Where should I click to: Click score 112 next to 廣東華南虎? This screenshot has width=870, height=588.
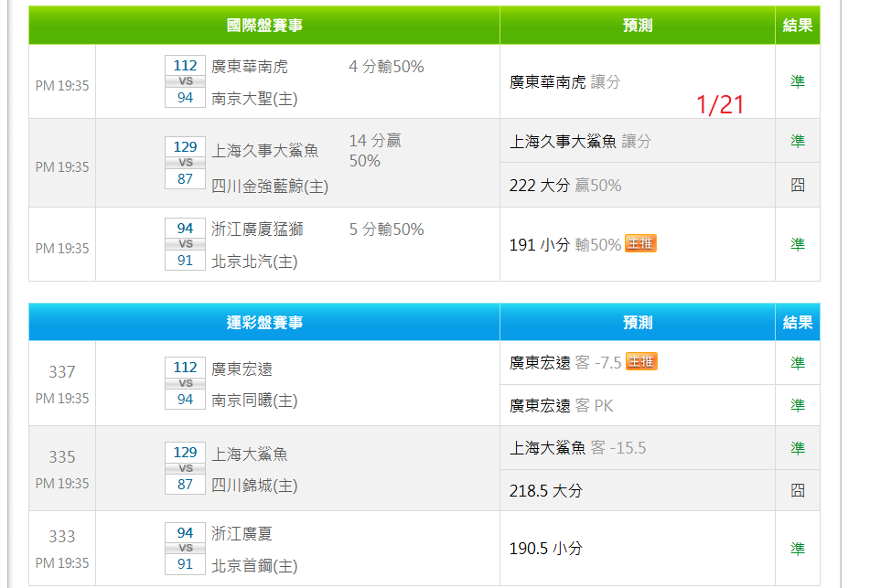pos(186,66)
